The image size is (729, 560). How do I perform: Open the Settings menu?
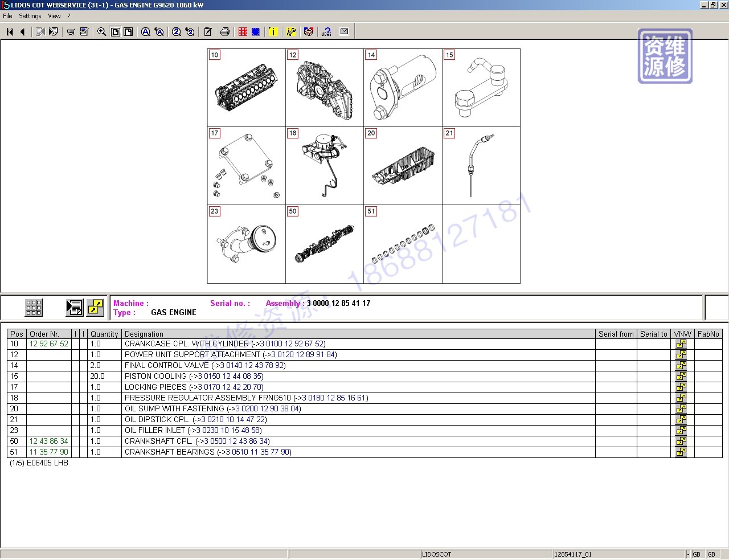pyautogui.click(x=30, y=16)
